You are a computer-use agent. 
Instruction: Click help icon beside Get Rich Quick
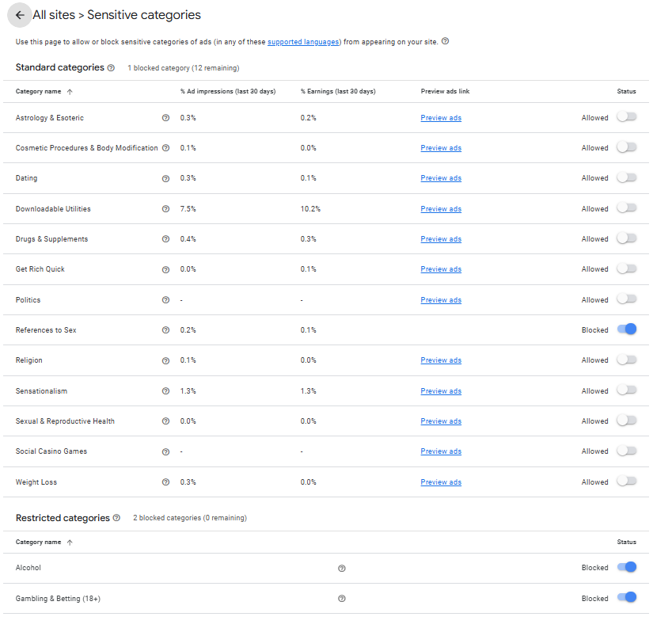(x=165, y=269)
